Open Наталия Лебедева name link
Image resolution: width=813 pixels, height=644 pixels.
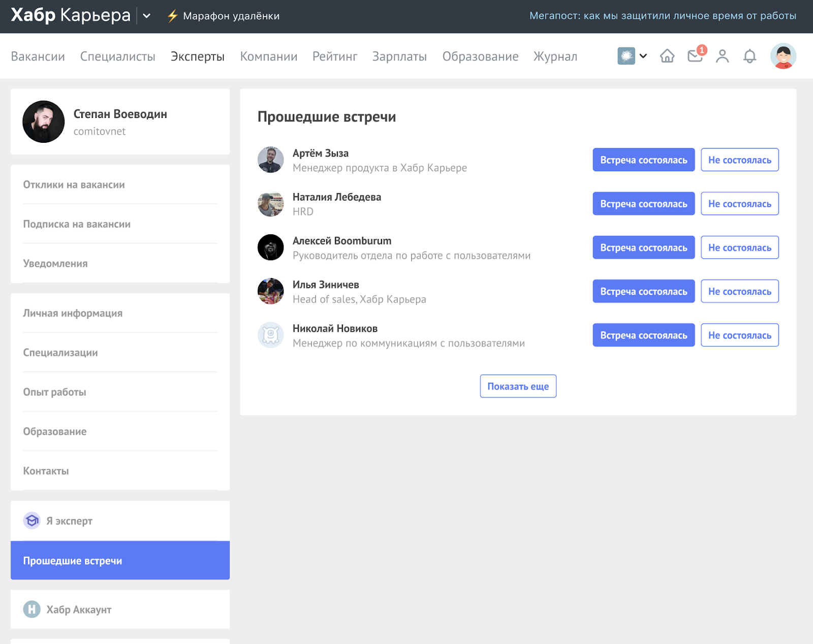tap(337, 197)
